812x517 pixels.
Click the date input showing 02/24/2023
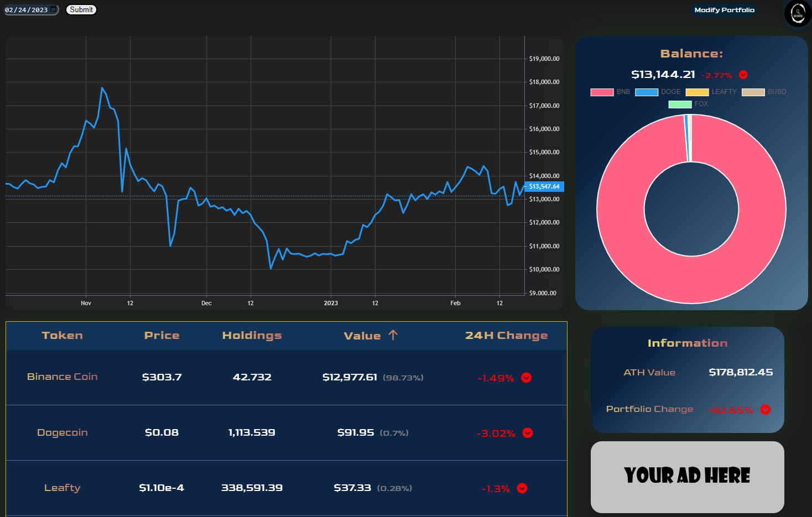31,9
